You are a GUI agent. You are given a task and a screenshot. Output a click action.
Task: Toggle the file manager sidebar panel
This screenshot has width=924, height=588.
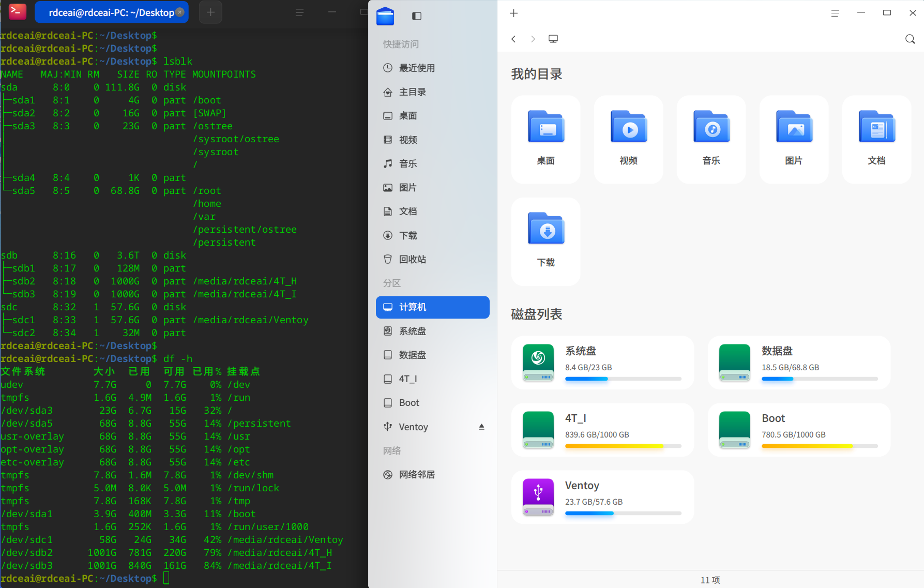pyautogui.click(x=416, y=16)
